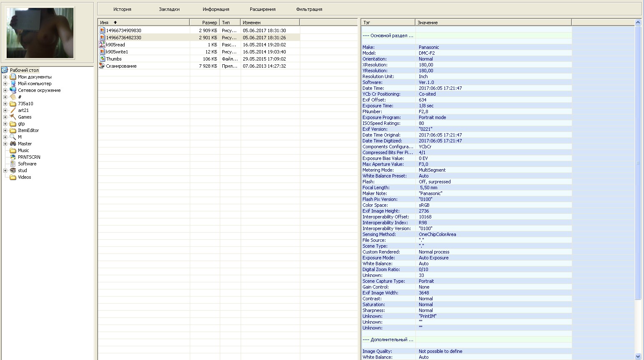Select the k905write1 file row
This screenshot has height=360, width=644.
117,52
